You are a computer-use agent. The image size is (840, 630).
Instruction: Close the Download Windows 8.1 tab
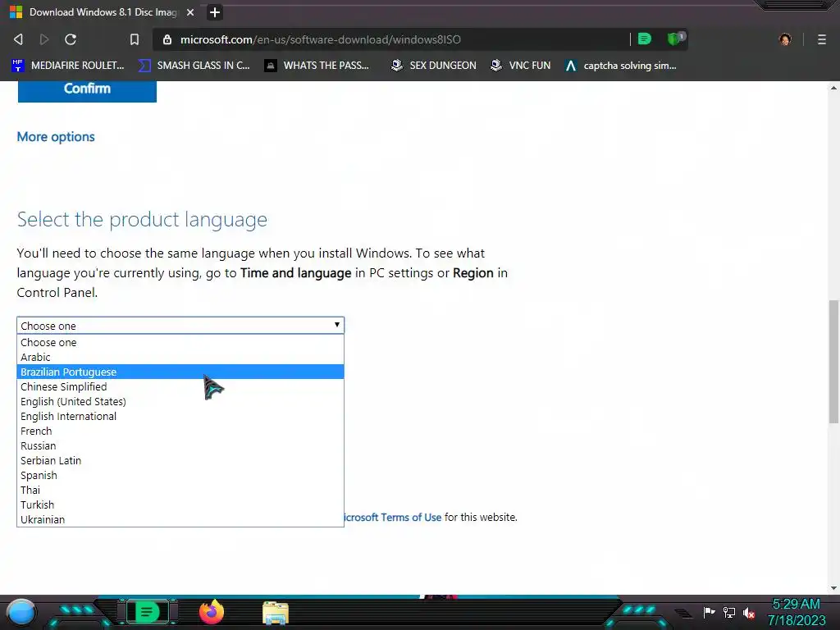click(x=190, y=12)
